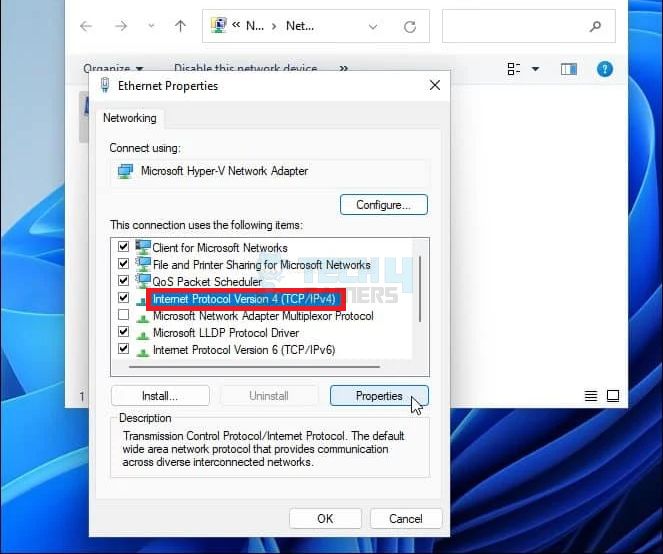Switch to details view at bottom right
The width and height of the screenshot is (663, 554).
pyautogui.click(x=591, y=396)
